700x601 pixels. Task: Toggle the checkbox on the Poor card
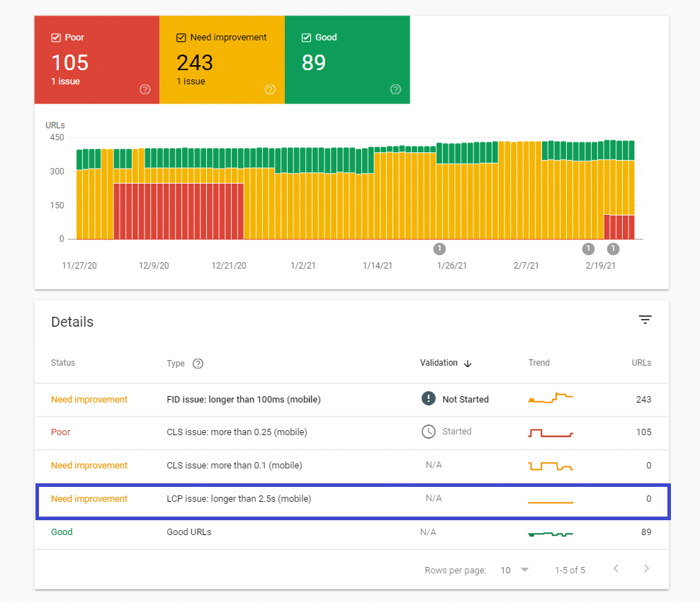[55, 37]
